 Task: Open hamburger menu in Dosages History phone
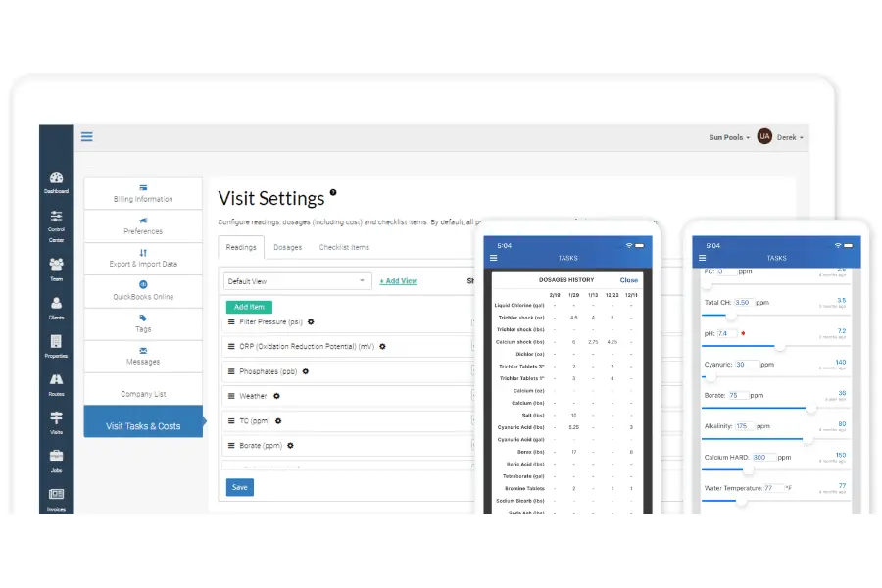[x=494, y=258]
